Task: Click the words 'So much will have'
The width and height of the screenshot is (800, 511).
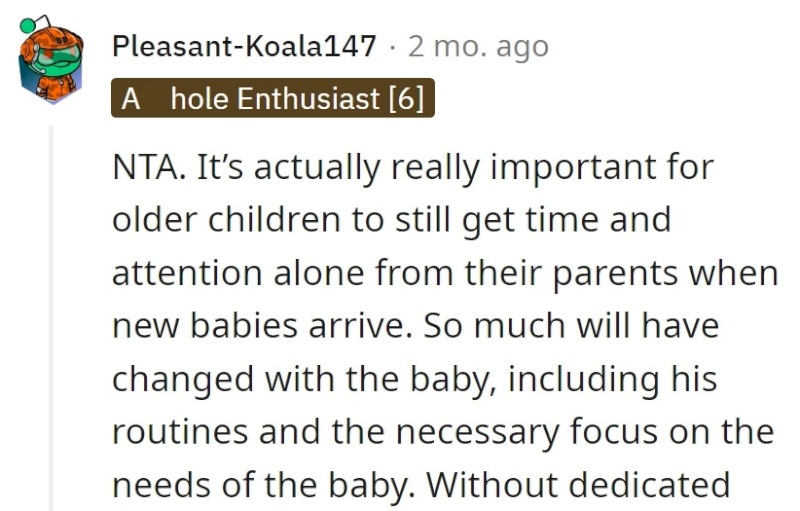Action: tap(571, 325)
